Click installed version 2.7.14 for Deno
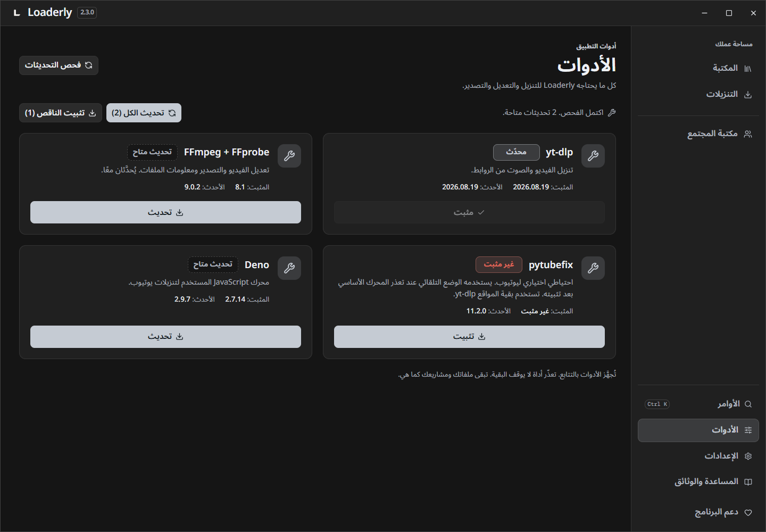766x532 pixels. [235, 300]
